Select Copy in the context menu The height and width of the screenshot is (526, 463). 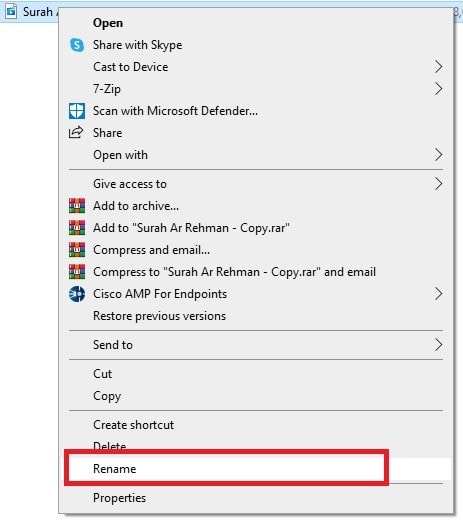(x=255, y=396)
